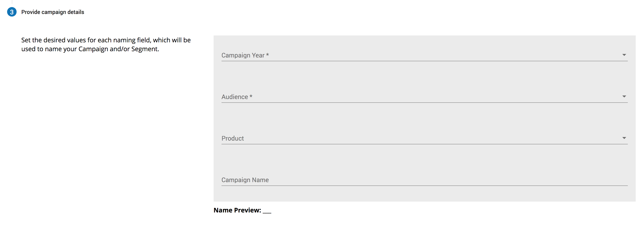Click the underline of the Audience field
Image resolution: width=644 pixels, height=228 pixels.
point(424,103)
